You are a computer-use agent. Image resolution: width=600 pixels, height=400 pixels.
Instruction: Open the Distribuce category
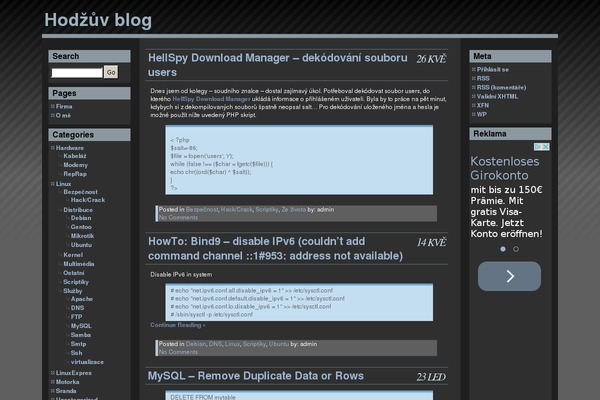pos(78,210)
